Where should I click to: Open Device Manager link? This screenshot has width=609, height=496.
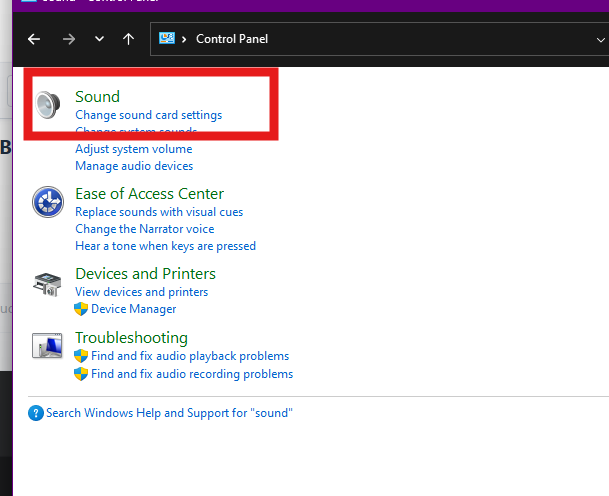134,309
